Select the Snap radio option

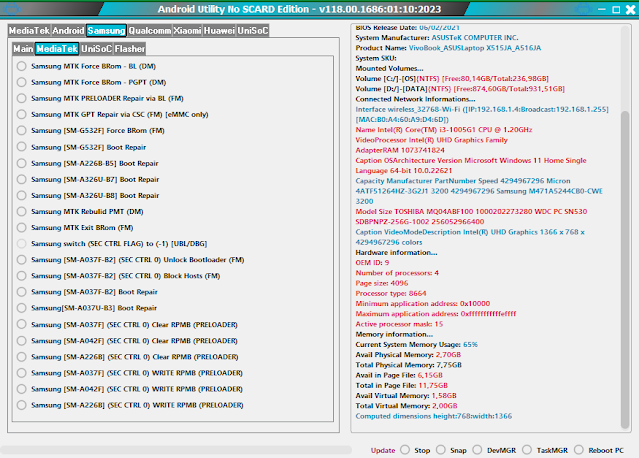pos(441,450)
